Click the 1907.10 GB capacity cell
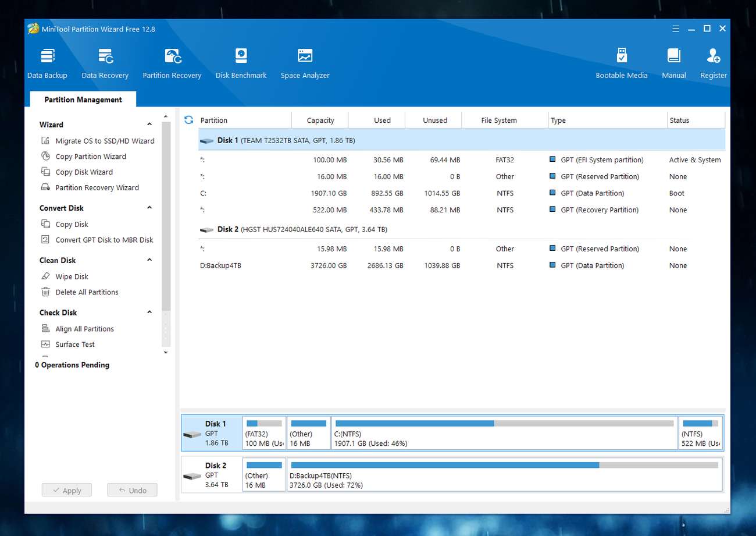 328,193
